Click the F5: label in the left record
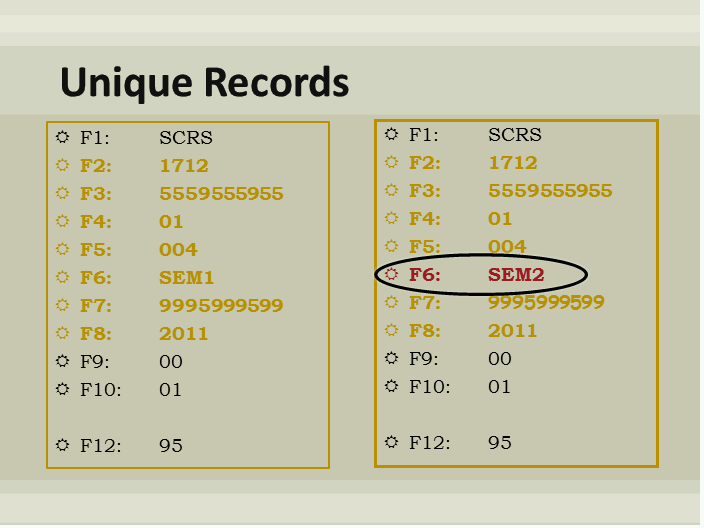704x528 pixels. pos(96,250)
